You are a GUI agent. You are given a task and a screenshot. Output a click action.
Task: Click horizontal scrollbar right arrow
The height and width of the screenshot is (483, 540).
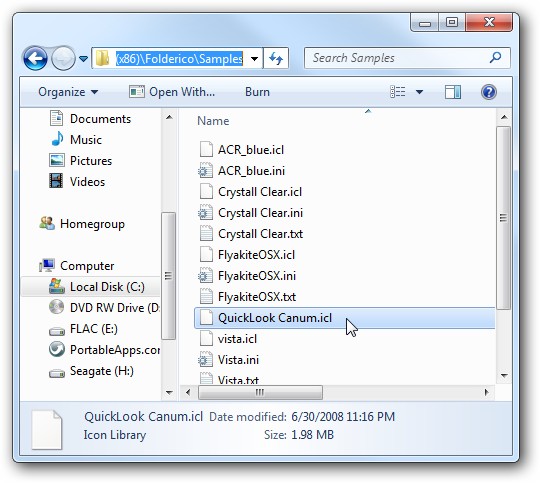pyautogui.click(x=486, y=392)
